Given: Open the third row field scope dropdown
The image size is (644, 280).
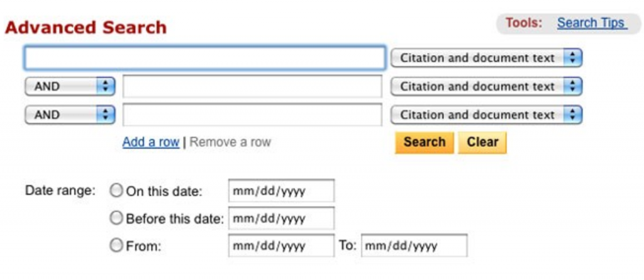Looking at the screenshot, I should point(486,115).
